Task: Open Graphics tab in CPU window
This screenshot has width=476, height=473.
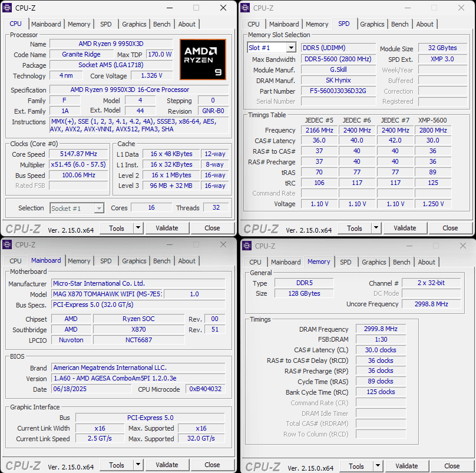Action: (x=134, y=24)
